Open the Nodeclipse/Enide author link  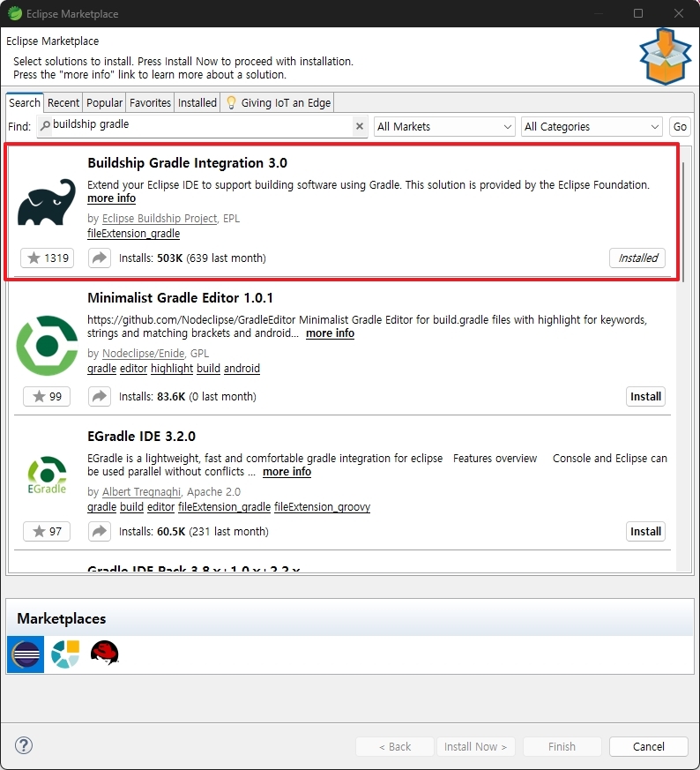(144, 354)
